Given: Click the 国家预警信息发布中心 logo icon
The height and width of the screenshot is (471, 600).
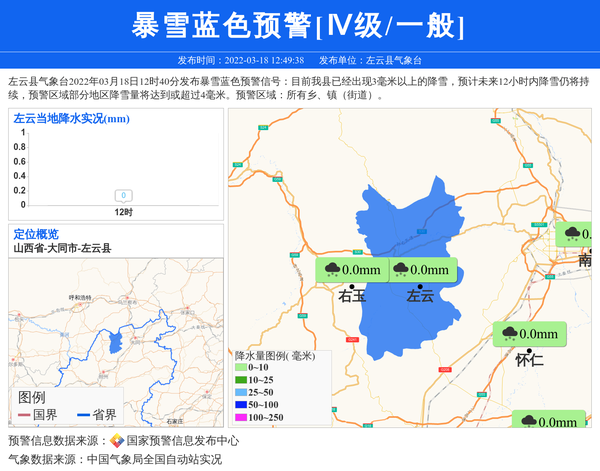Looking at the screenshot, I should click(x=117, y=440).
